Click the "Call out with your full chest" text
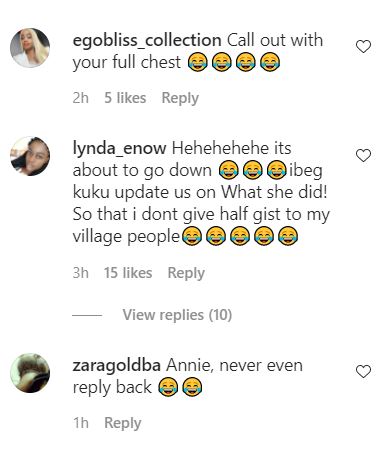 click(198, 51)
